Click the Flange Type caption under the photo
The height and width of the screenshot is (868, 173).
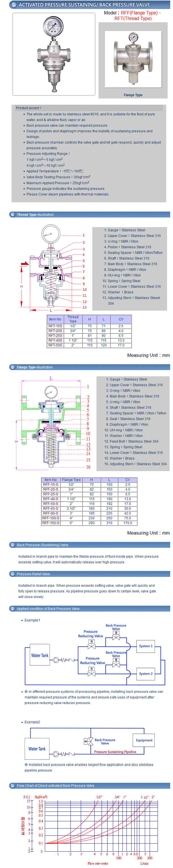133,95
